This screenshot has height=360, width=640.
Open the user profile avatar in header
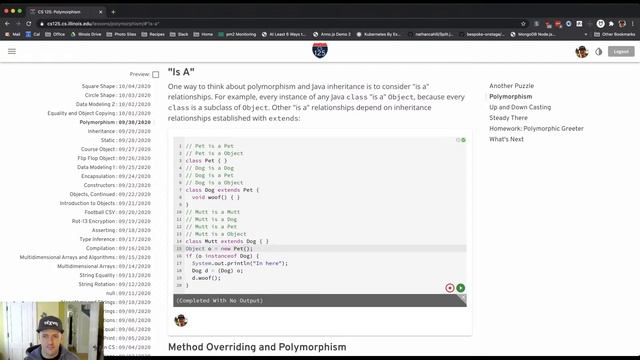coord(582,51)
